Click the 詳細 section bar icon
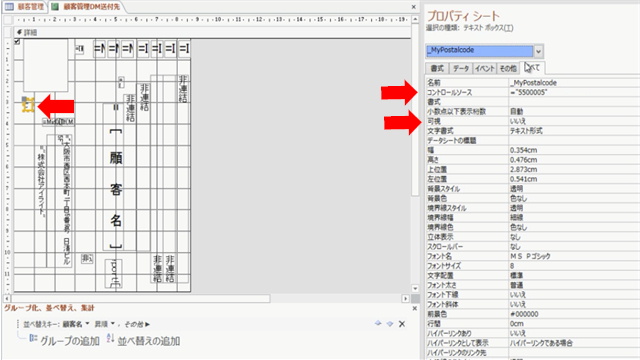The image size is (640, 360). (x=19, y=32)
